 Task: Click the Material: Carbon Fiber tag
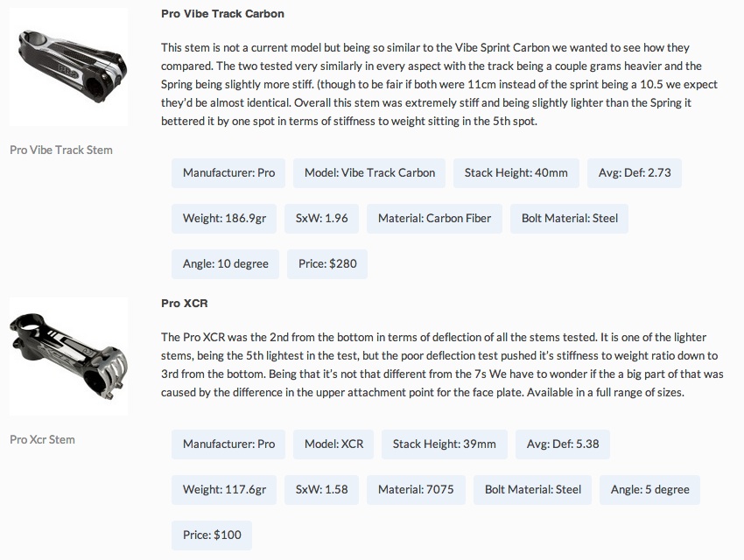434,218
